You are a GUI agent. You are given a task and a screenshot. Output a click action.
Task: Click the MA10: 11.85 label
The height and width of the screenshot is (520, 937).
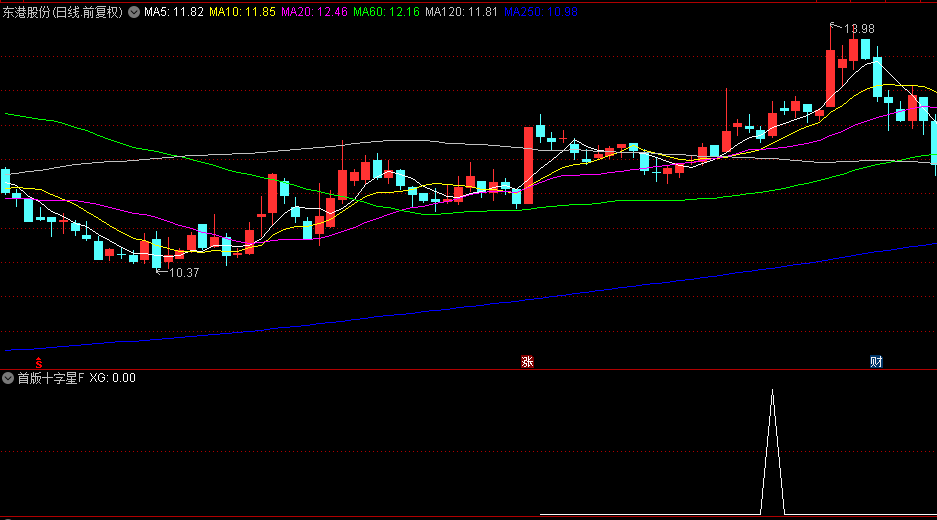point(243,12)
